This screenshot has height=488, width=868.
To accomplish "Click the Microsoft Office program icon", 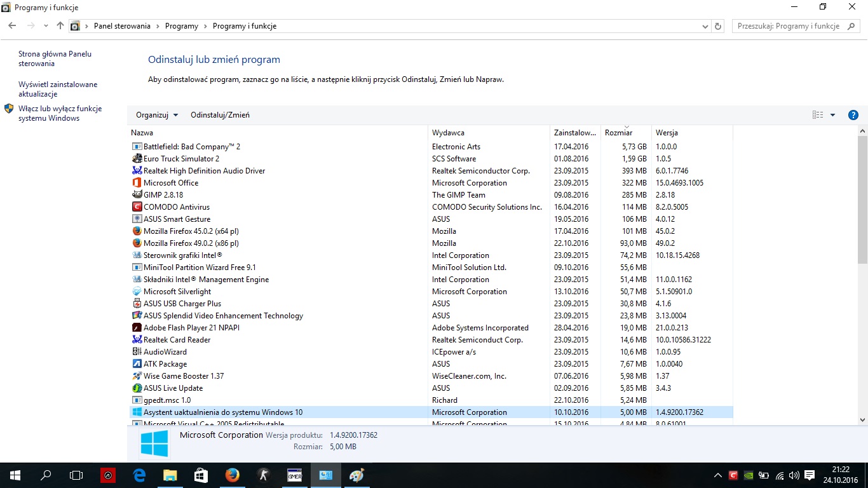I will [x=137, y=183].
